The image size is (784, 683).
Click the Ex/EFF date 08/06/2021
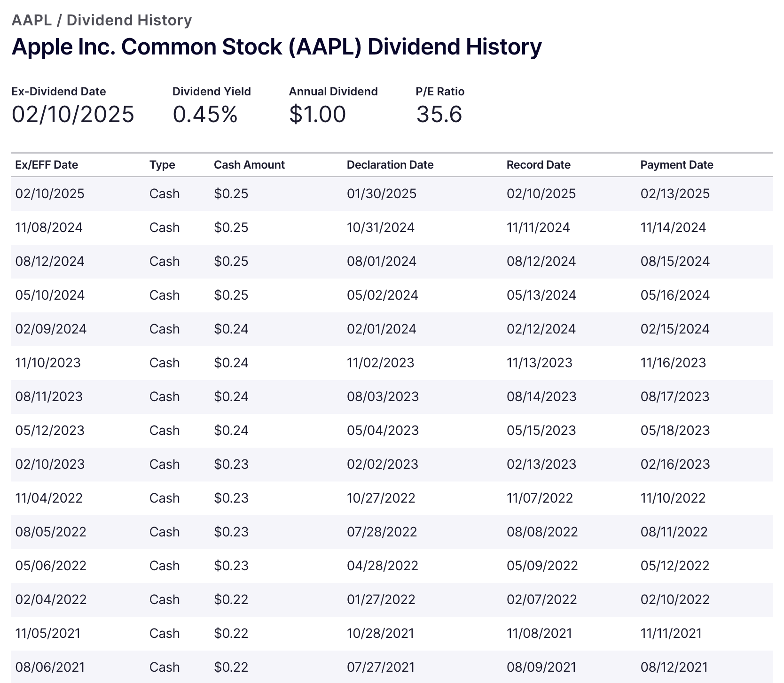50,667
